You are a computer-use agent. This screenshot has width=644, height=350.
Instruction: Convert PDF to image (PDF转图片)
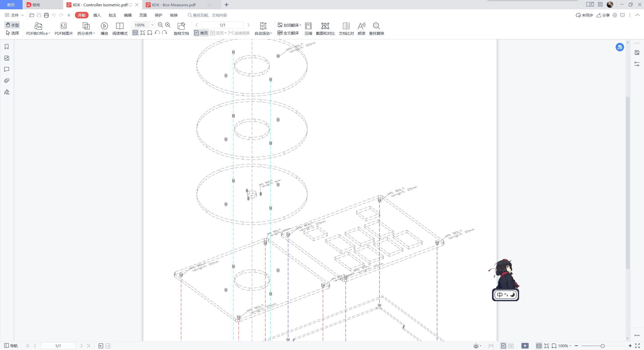point(64,29)
